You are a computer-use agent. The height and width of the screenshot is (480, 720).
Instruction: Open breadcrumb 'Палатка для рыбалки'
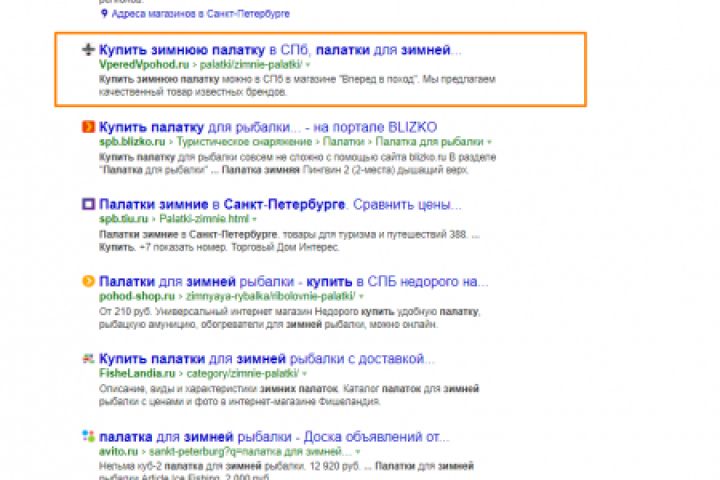pyautogui.click(x=429, y=141)
